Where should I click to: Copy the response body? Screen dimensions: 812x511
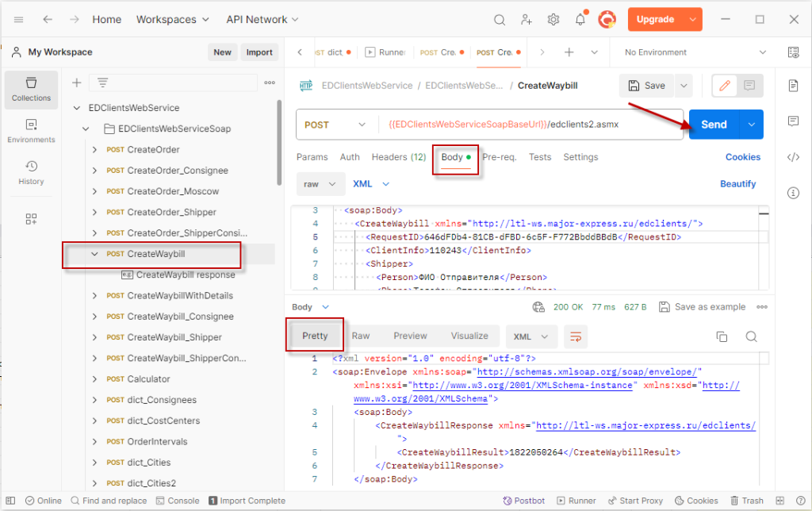tap(722, 337)
